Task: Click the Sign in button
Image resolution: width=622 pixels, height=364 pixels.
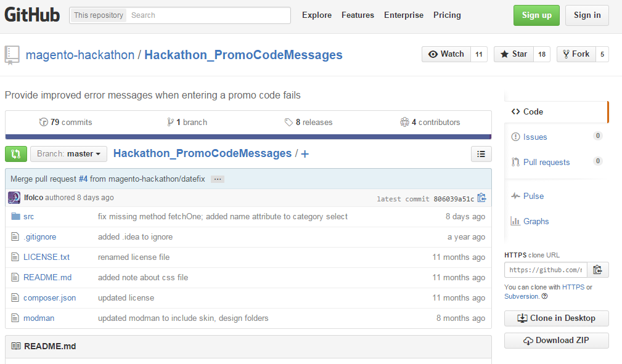Action: pos(587,15)
